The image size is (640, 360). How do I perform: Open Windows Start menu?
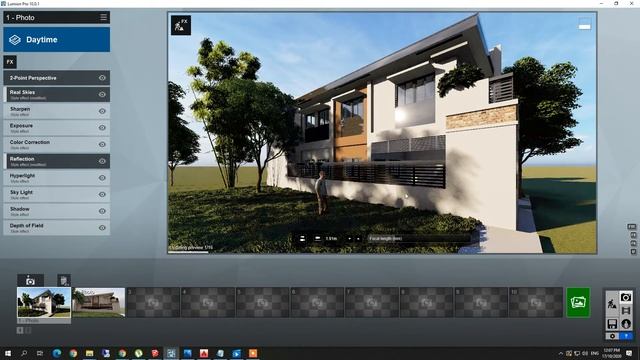point(7,353)
